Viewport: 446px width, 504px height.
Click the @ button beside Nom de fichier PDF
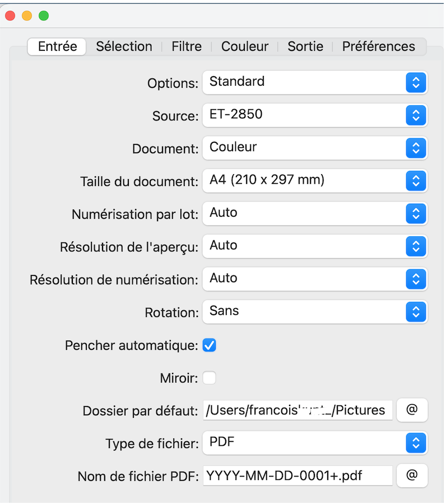point(412,475)
